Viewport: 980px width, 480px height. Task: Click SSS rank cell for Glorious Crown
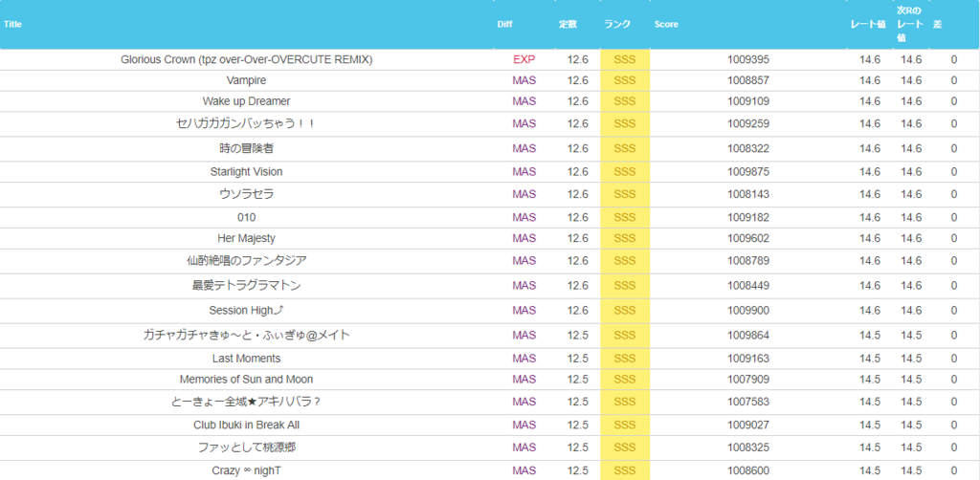(625, 60)
